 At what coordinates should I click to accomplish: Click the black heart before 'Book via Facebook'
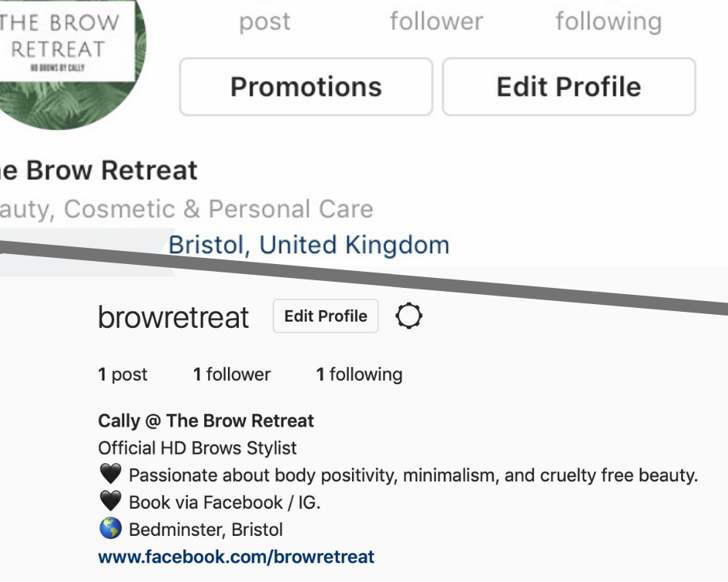[110, 501]
